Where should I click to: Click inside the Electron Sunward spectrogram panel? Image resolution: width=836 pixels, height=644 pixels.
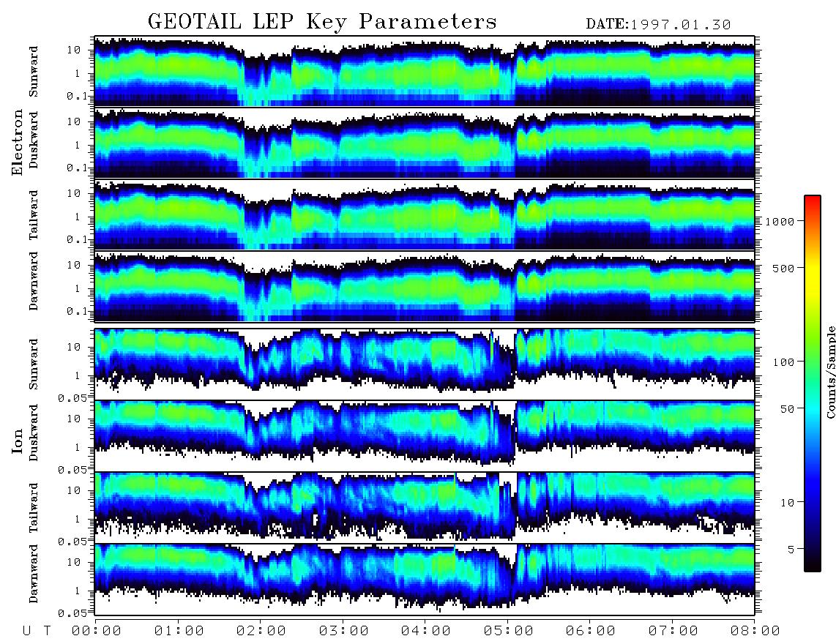(x=425, y=71)
